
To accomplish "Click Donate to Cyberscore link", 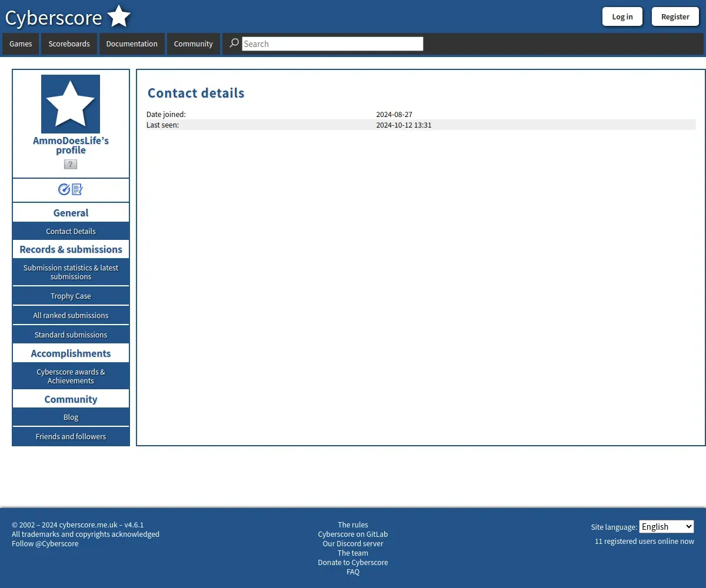I will click(353, 562).
